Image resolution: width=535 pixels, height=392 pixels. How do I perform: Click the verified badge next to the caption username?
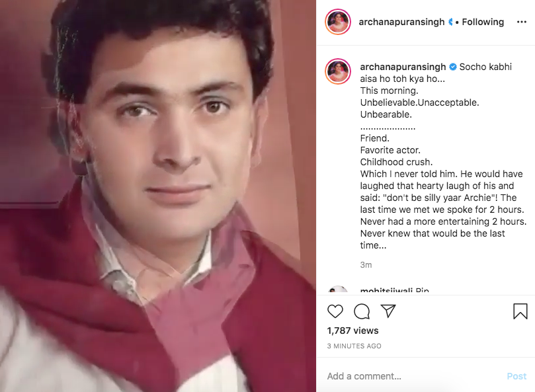pos(453,67)
